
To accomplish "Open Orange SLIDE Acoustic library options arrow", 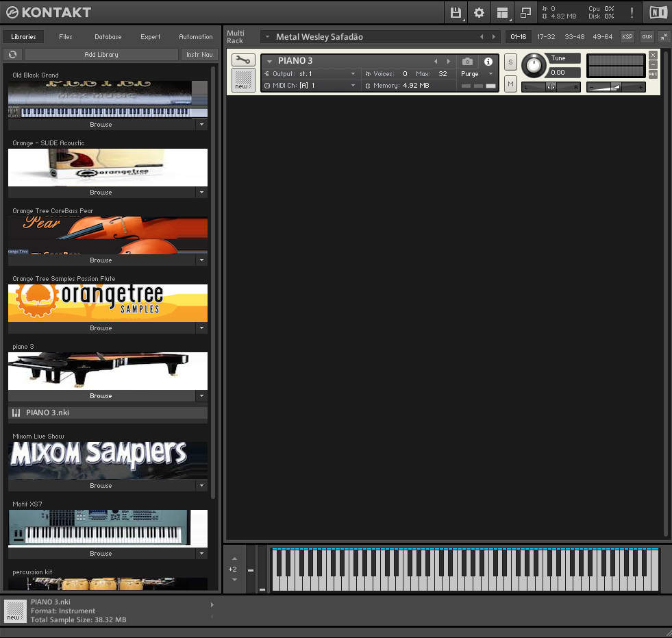I will pyautogui.click(x=201, y=192).
